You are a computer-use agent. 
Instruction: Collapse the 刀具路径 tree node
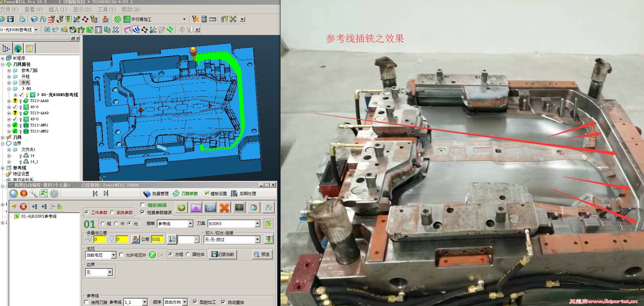click(x=2, y=64)
